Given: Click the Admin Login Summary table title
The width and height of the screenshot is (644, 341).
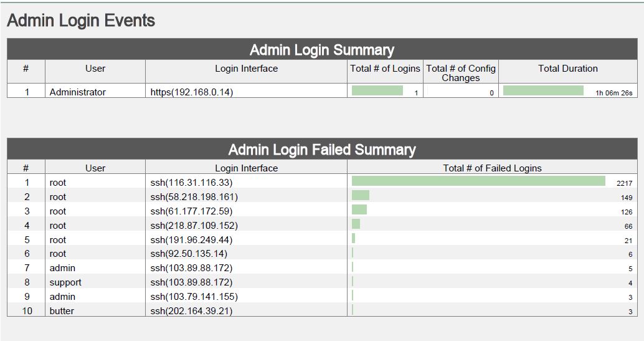Looking at the screenshot, I should 322,50.
